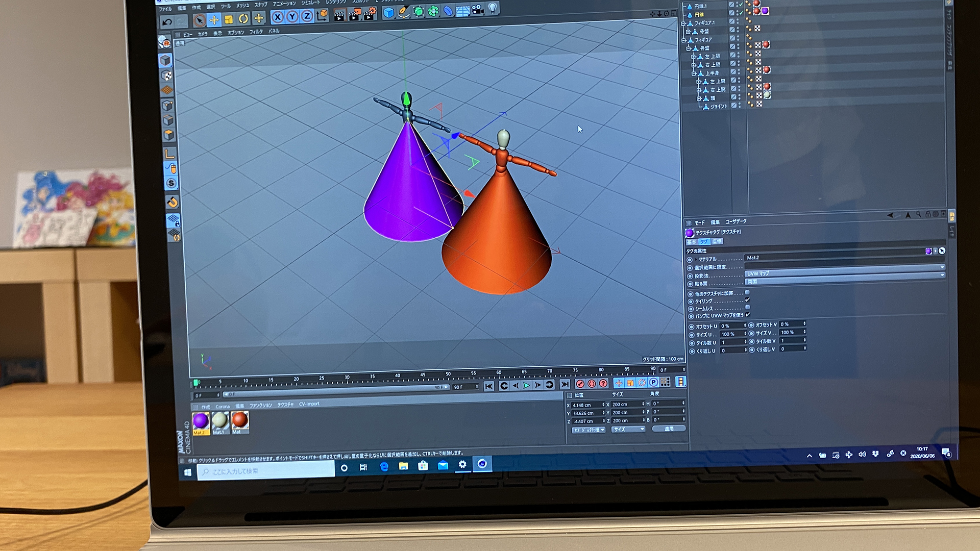Open the ファイル menu
This screenshot has height=551, width=980.
165,9
